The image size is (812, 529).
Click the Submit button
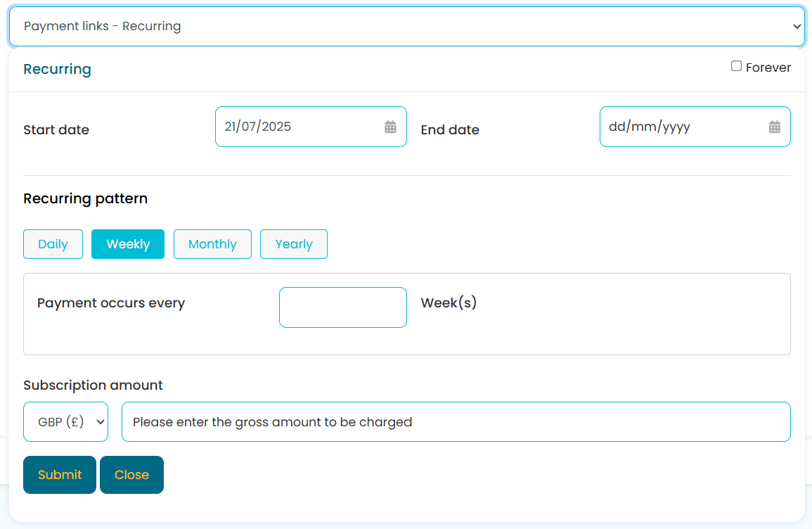click(59, 474)
